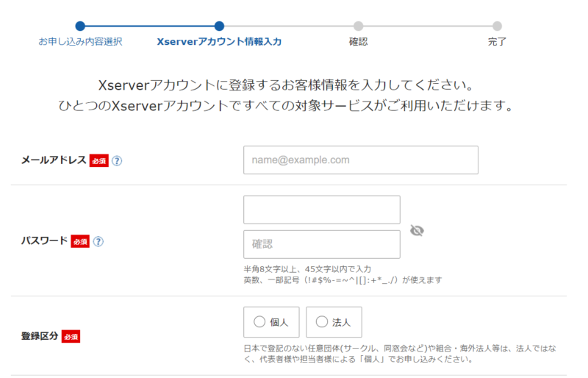Open the help icon next to パスワード
This screenshot has width=588, height=378.
(x=98, y=241)
